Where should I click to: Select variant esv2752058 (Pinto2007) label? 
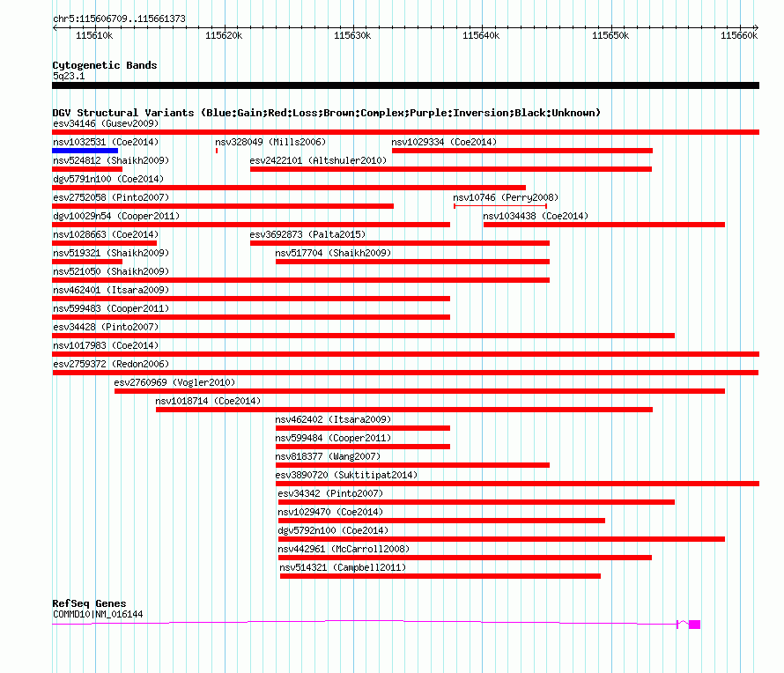[111, 197]
